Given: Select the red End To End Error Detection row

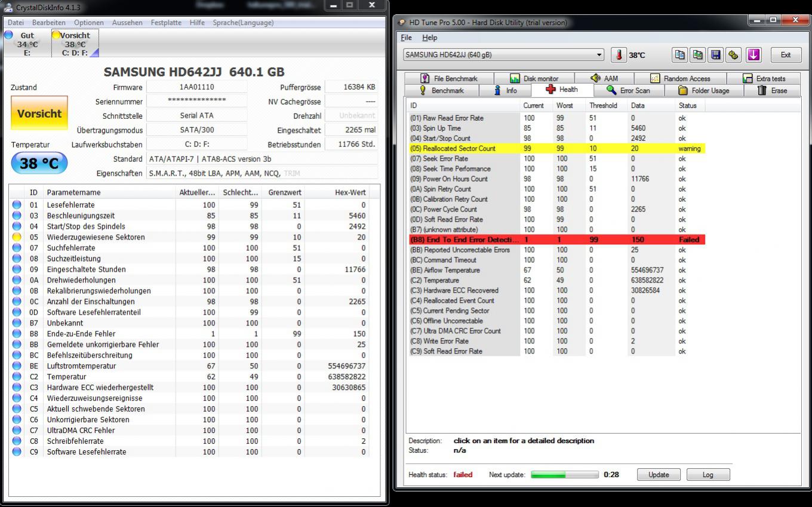Looking at the screenshot, I should (x=556, y=239).
